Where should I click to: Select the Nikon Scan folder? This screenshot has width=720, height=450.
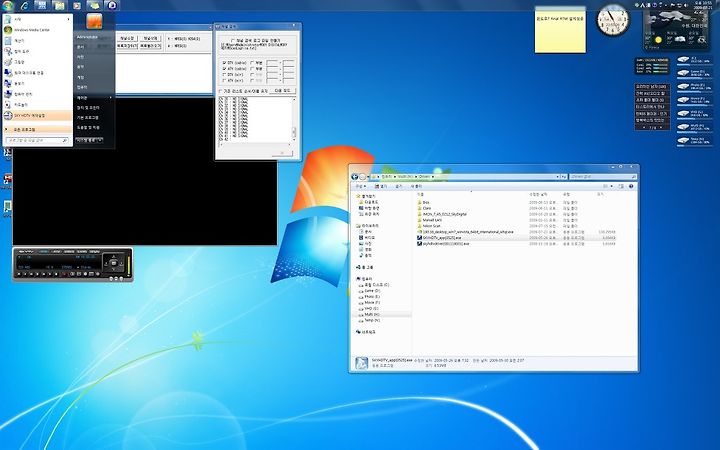coord(428,226)
